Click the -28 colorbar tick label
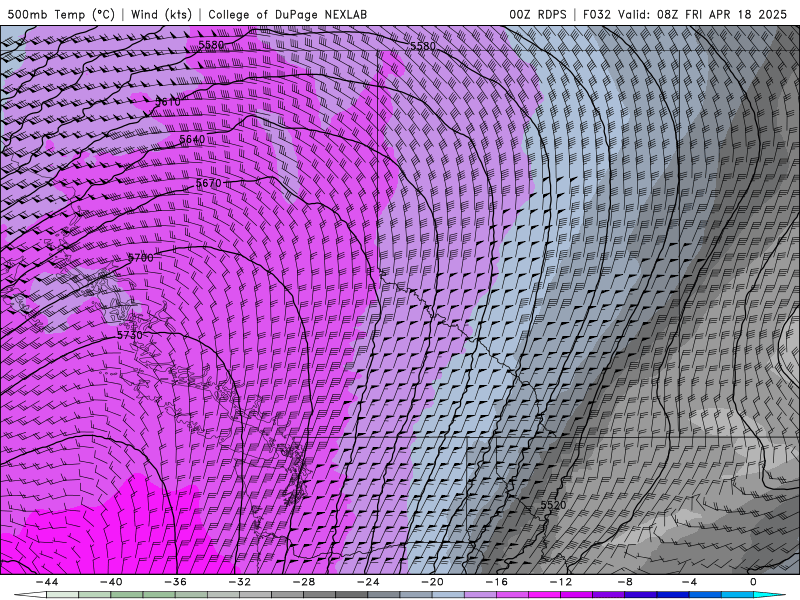800x600 pixels. click(304, 582)
